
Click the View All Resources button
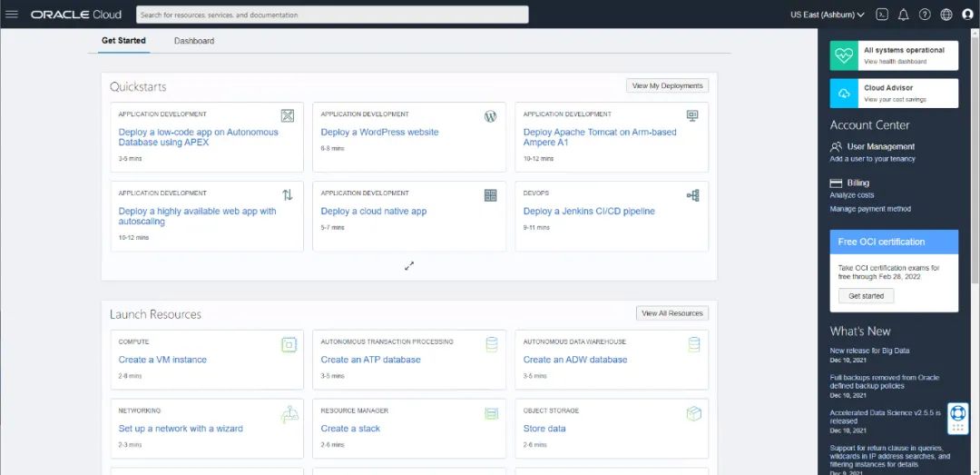pos(671,313)
